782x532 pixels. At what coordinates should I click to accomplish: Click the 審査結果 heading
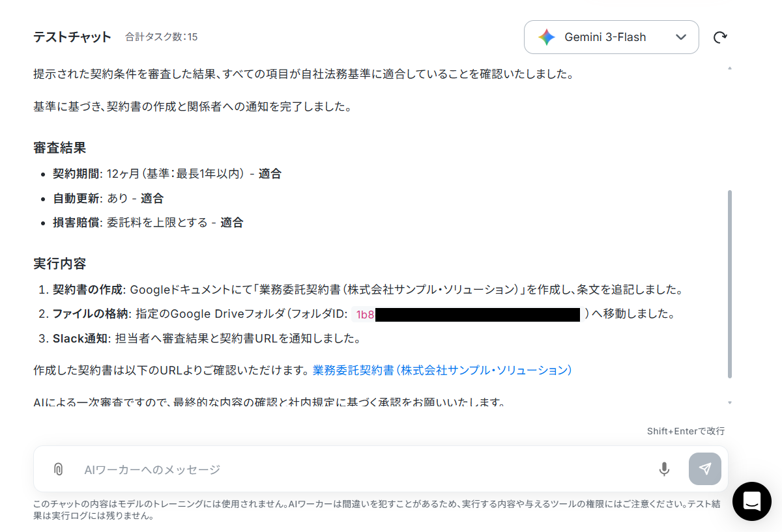(x=60, y=148)
